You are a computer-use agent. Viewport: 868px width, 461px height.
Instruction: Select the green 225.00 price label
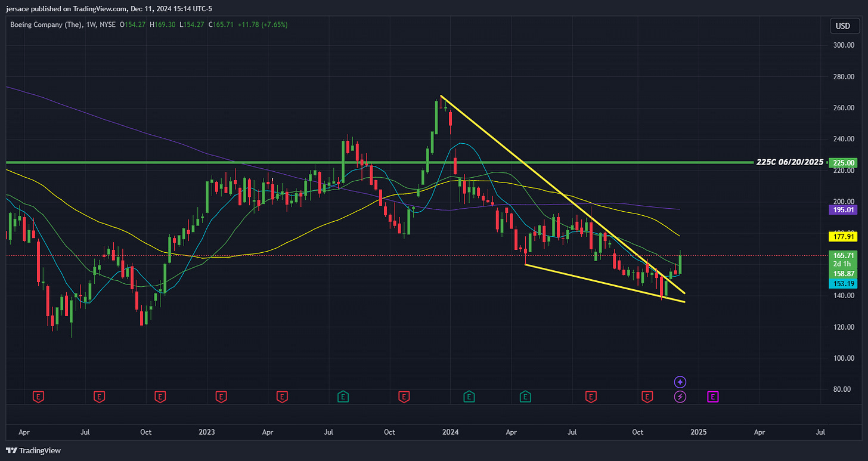coord(843,163)
